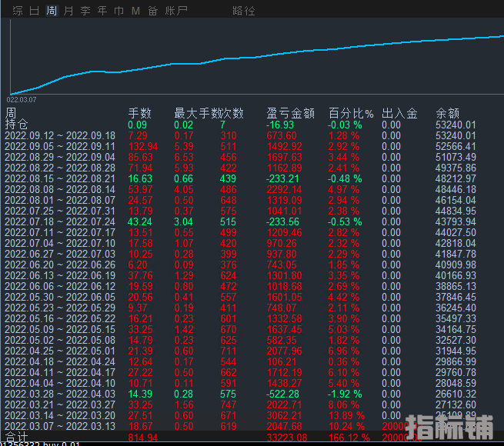Switch to the 月 monthly tab
504x446 pixels.
(68, 11)
